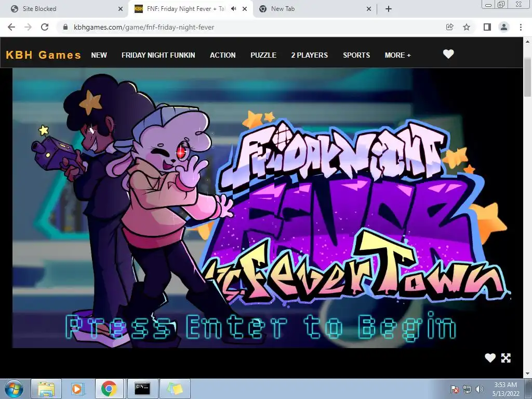Bookmark this page with star icon
The image size is (532, 399).
(x=467, y=27)
